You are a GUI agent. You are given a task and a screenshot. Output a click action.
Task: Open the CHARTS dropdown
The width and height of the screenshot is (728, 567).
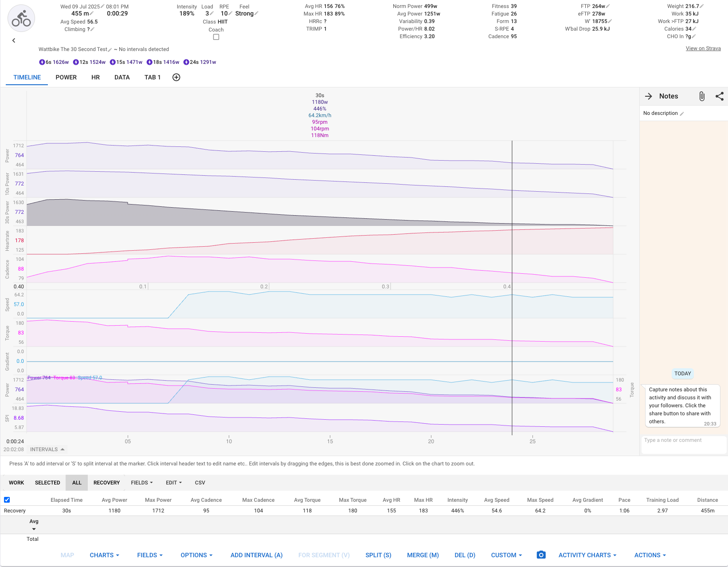click(x=104, y=555)
